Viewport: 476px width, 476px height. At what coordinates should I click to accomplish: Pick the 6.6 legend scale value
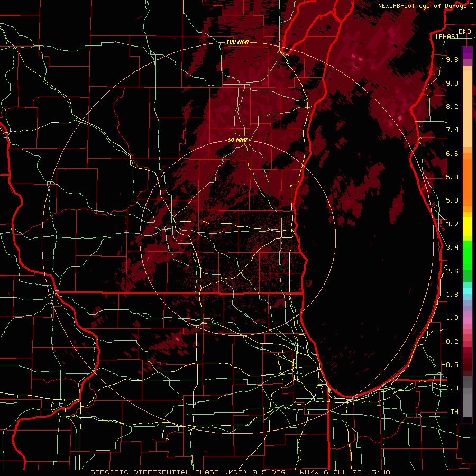tap(452, 153)
